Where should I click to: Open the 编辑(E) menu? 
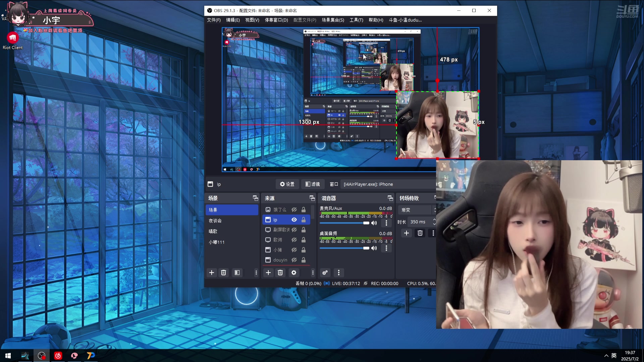(233, 20)
